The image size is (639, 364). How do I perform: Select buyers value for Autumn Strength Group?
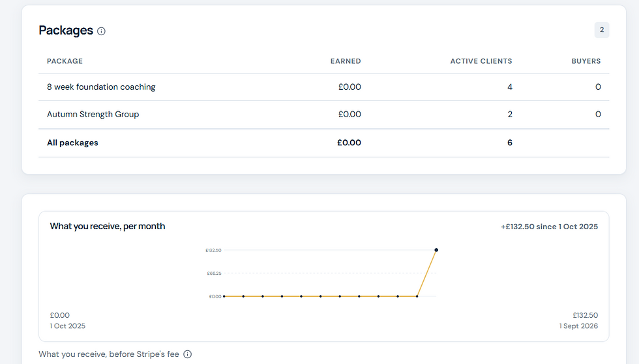pyautogui.click(x=598, y=114)
